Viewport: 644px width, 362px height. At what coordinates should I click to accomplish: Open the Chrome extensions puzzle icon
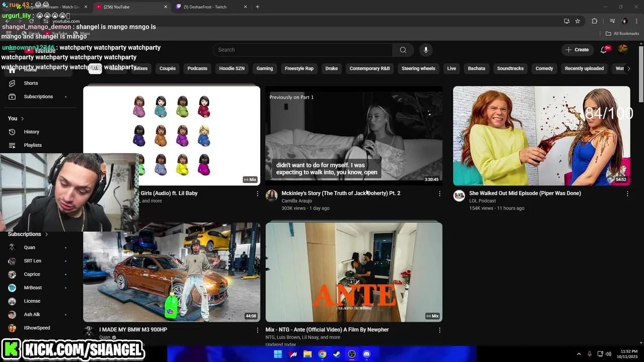pos(595,21)
